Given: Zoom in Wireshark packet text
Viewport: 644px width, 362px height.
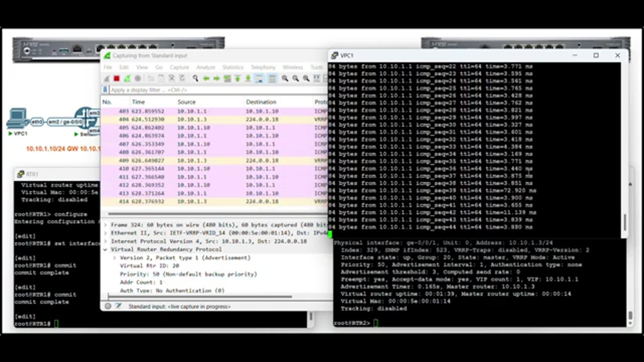Looking at the screenshot, I should pyautogui.click(x=285, y=78).
